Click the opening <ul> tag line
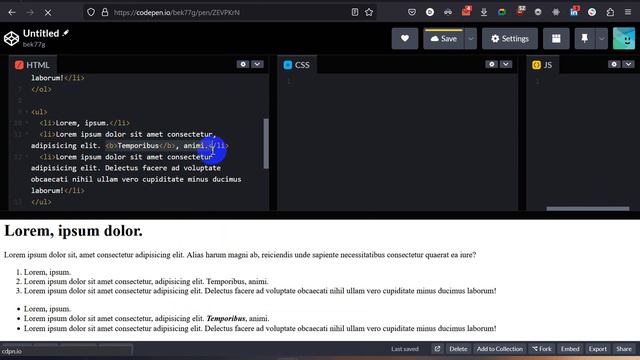Viewport: 640px width, 360px height. (x=39, y=111)
